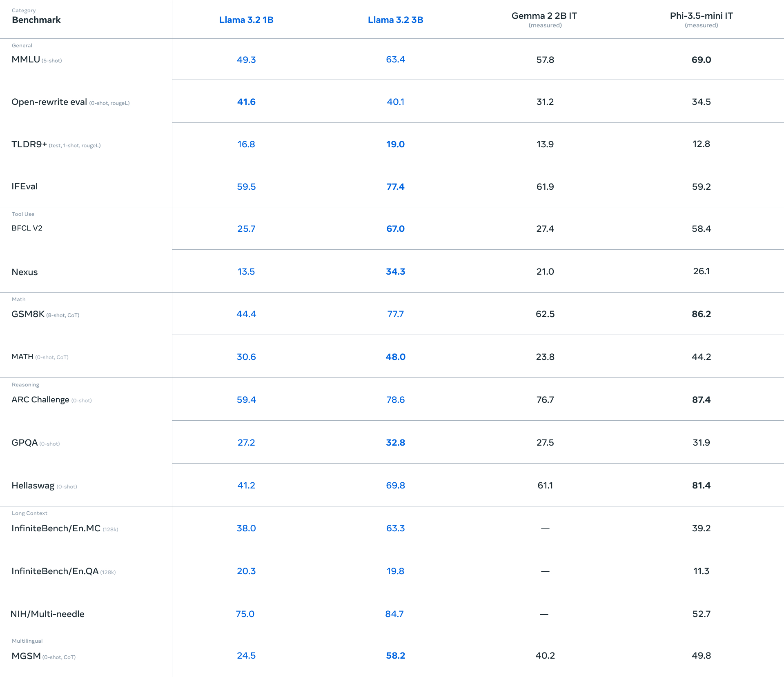This screenshot has width=784, height=677.
Task: Click the bold MMLU score 69.0
Action: (x=701, y=60)
